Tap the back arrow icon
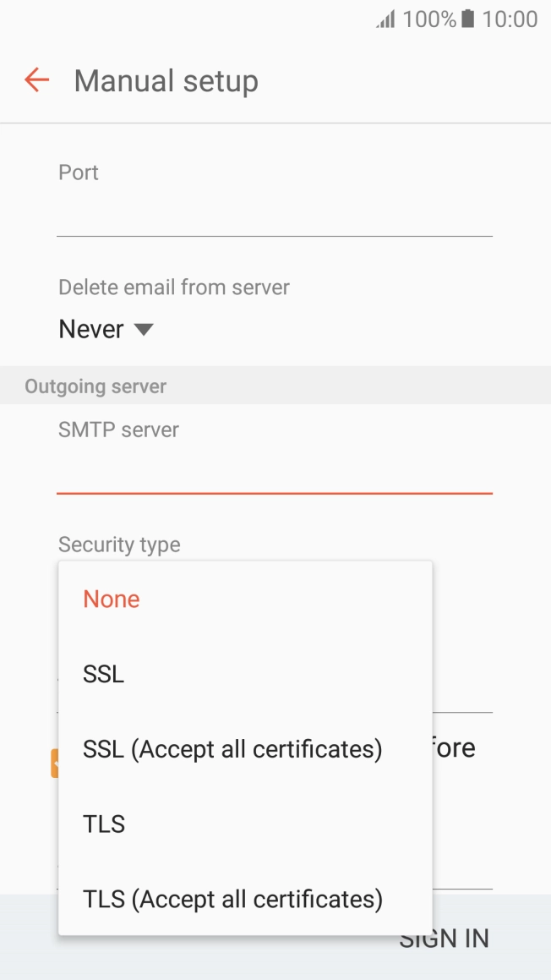This screenshot has width=551, height=980. [37, 80]
